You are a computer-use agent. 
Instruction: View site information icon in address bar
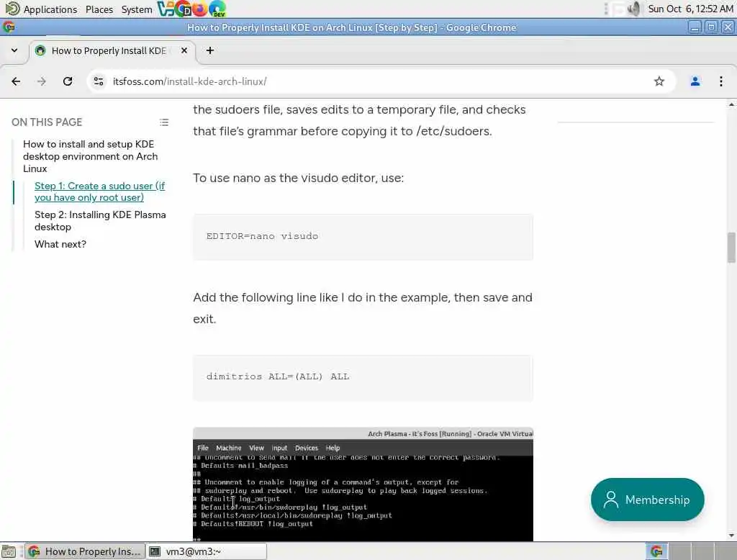pyautogui.click(x=98, y=81)
